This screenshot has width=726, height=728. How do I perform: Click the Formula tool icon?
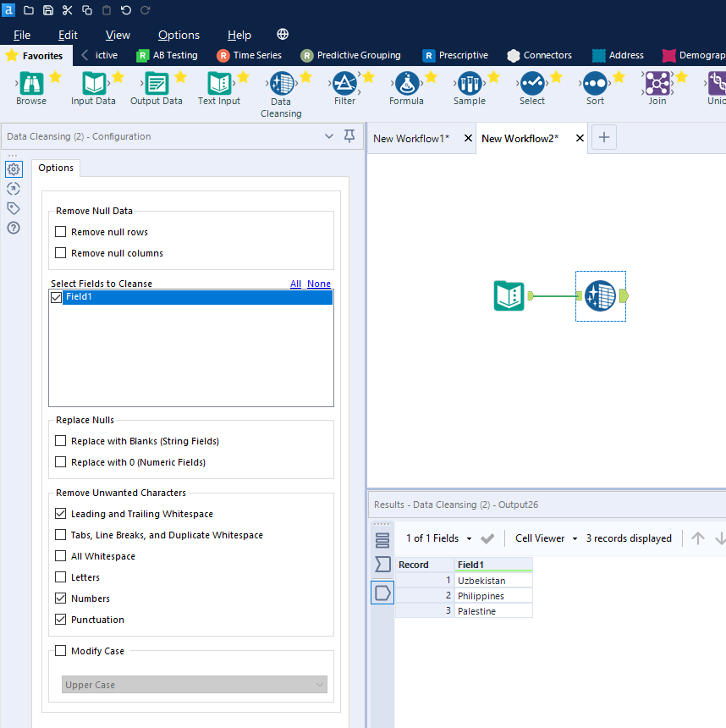406,84
